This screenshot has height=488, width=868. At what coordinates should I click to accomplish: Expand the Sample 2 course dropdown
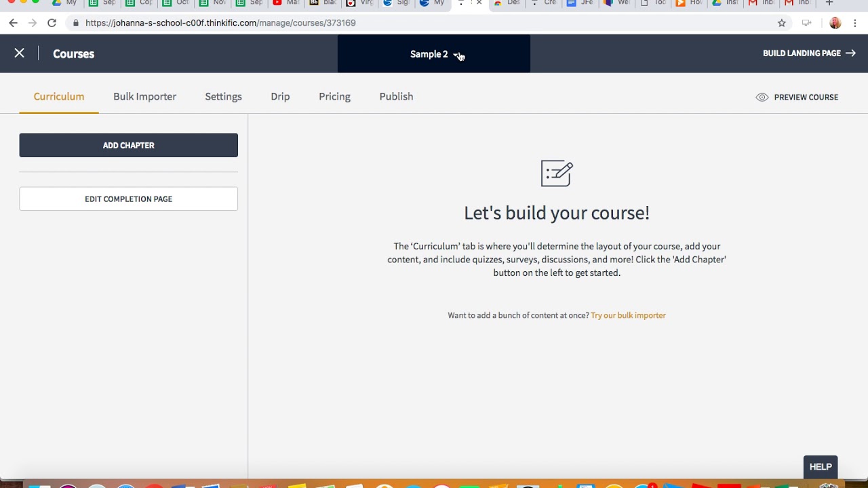(x=434, y=54)
